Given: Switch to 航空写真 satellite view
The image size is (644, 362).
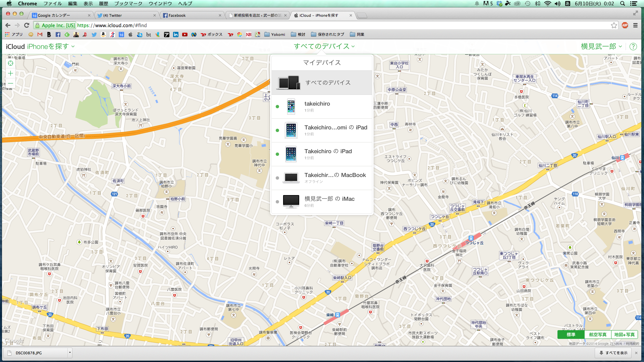Looking at the screenshot, I should pos(598,335).
